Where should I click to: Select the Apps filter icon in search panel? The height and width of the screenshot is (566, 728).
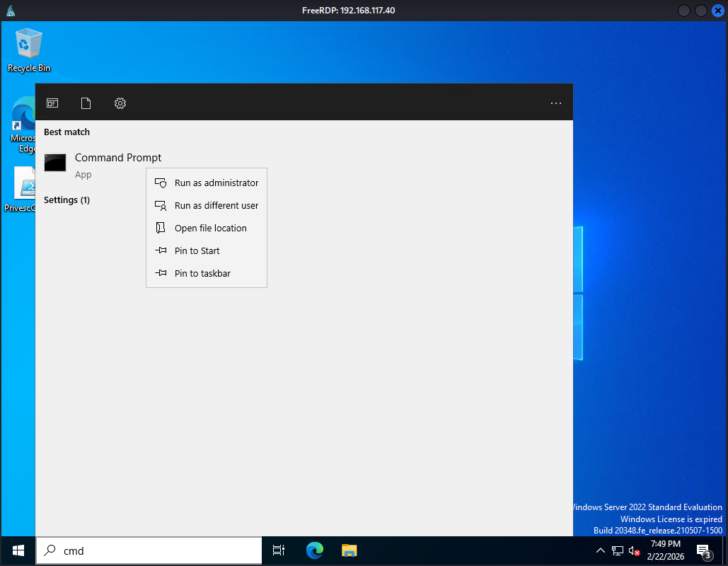52,103
